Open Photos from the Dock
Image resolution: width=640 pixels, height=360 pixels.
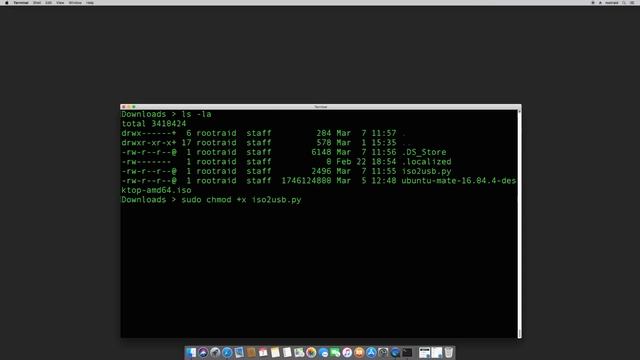tap(311, 352)
